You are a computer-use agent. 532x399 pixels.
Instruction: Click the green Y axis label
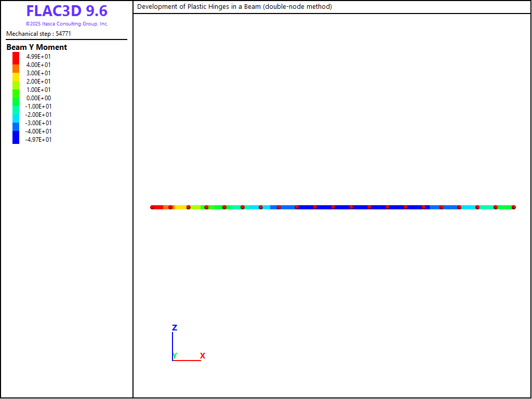click(175, 356)
